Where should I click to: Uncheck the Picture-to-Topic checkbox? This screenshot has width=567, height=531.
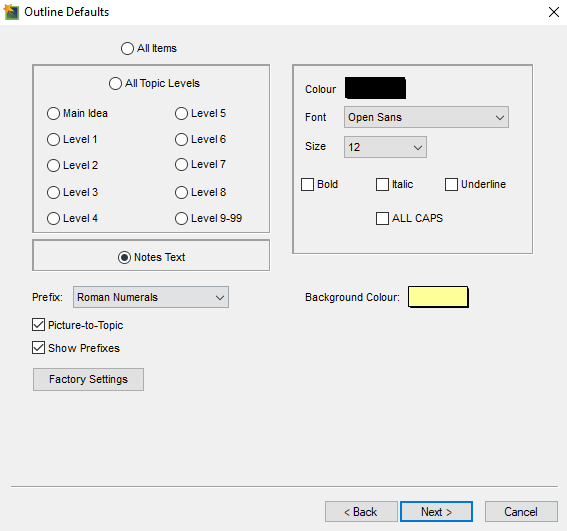coord(38,325)
